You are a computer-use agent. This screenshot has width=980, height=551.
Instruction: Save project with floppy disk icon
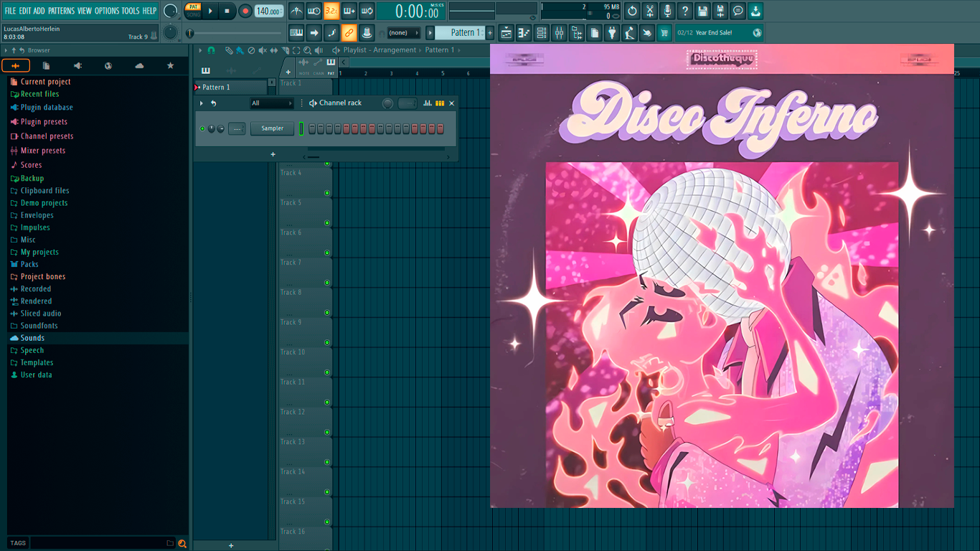tap(702, 11)
